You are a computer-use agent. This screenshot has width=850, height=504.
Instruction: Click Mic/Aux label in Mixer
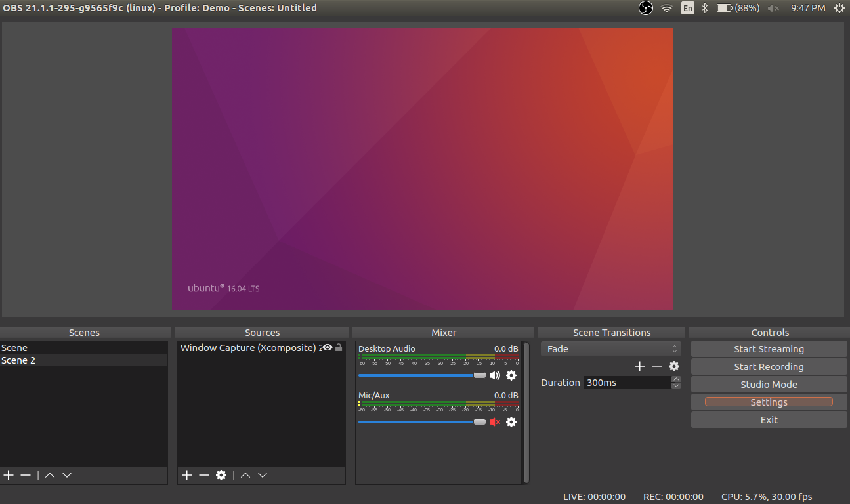(374, 395)
